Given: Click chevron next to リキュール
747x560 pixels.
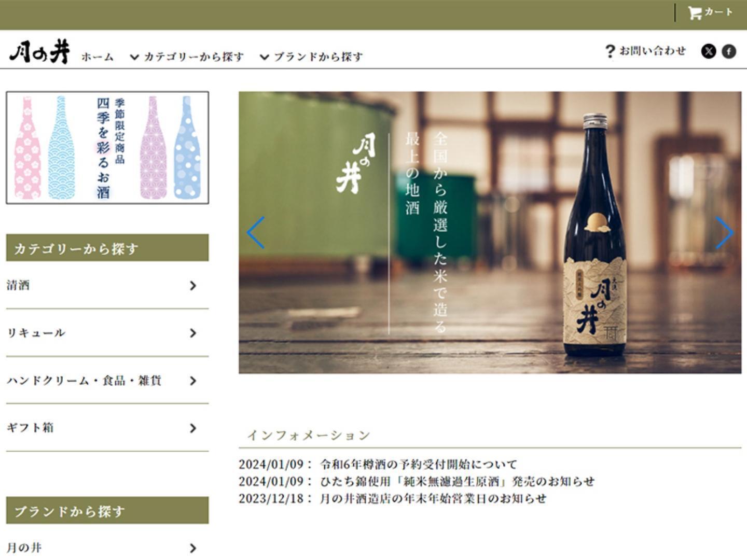Looking at the screenshot, I should (193, 333).
